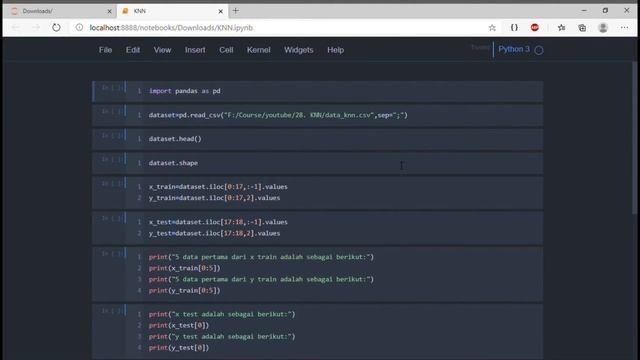Select the dataset.head() cell
This screenshot has height=360, width=640.
[x=318, y=139]
